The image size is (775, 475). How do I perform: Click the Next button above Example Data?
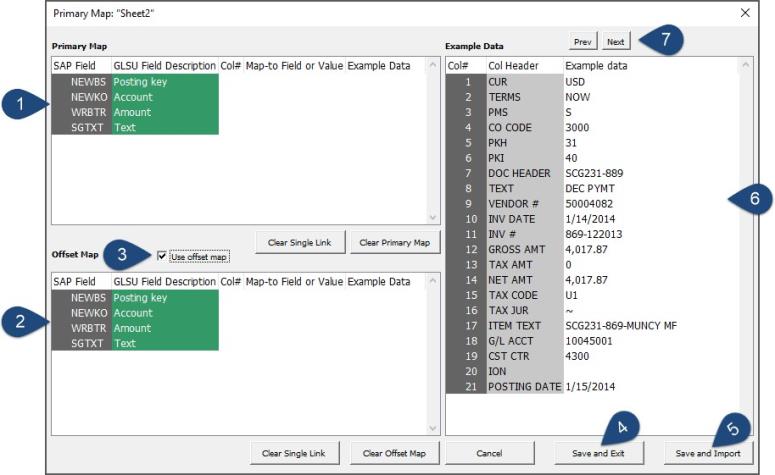[x=615, y=42]
